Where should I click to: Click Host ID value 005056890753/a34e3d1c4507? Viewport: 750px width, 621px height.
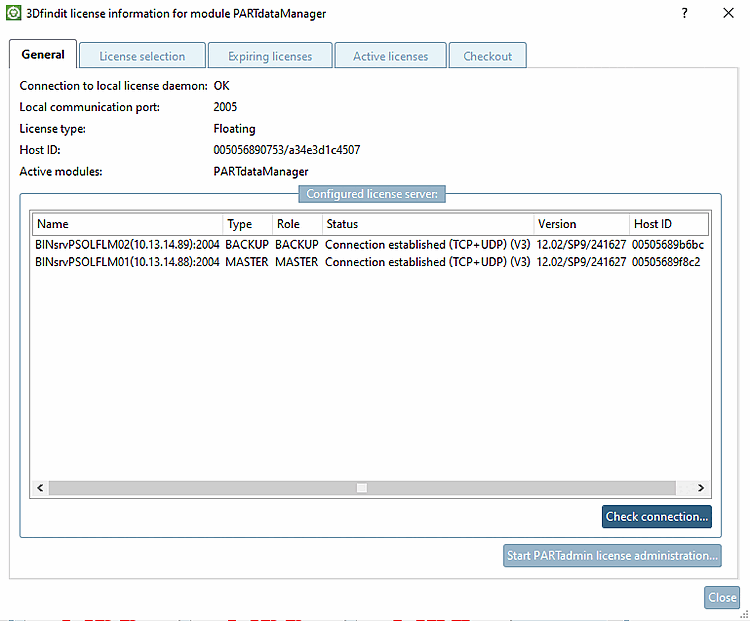tap(287, 150)
